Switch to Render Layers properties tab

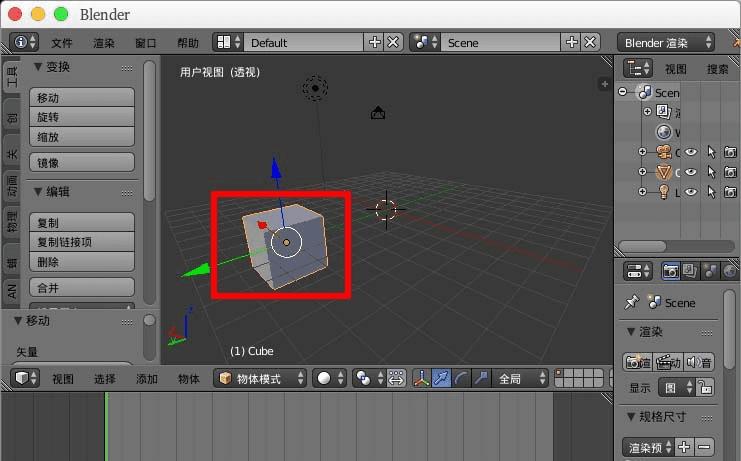click(x=689, y=271)
